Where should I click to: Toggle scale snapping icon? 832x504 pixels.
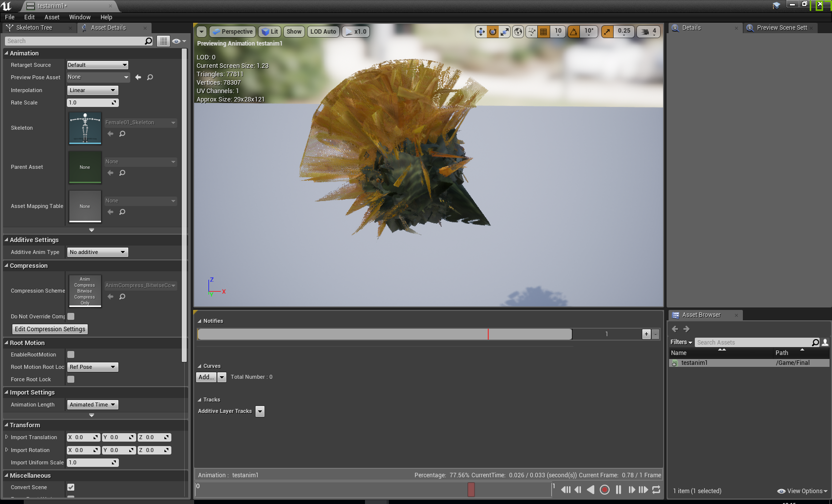pyautogui.click(x=607, y=32)
